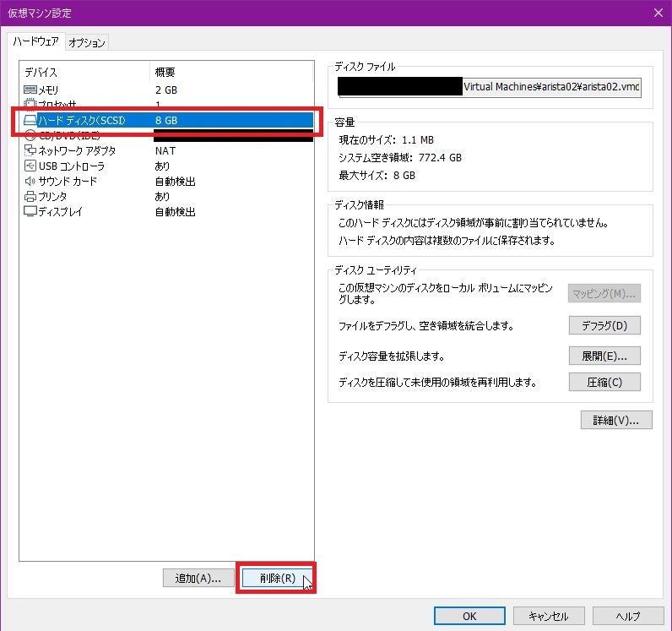The height and width of the screenshot is (631, 672).
Task: Click 最大サイズ: 8 GB text
Action: [x=377, y=175]
